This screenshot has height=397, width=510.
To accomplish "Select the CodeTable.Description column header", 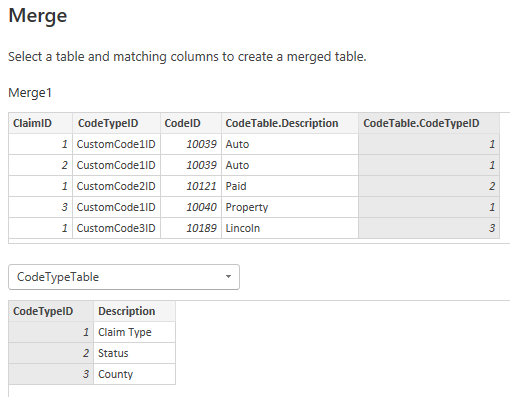I will click(x=290, y=123).
